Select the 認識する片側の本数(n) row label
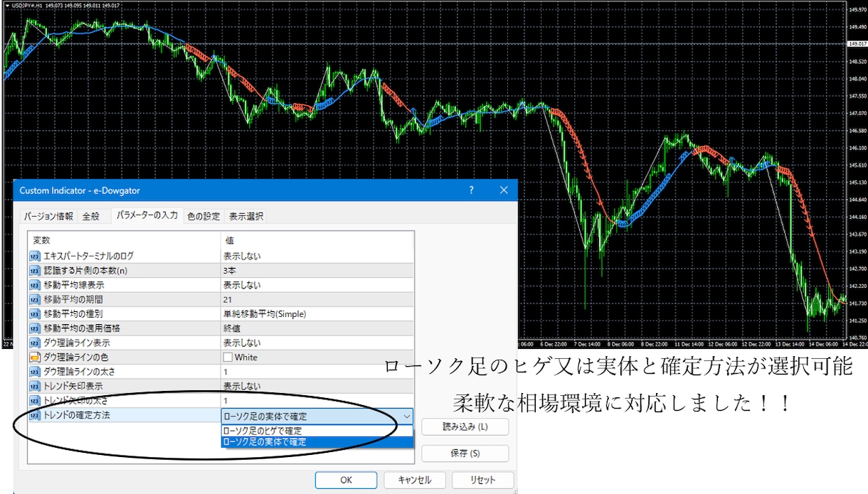This screenshot has width=868, height=494. (85, 270)
